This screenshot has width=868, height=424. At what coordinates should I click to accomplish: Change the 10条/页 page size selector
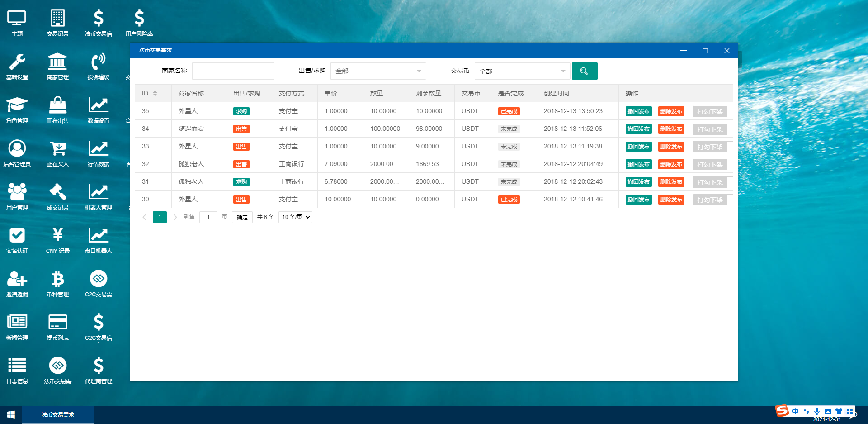point(295,217)
